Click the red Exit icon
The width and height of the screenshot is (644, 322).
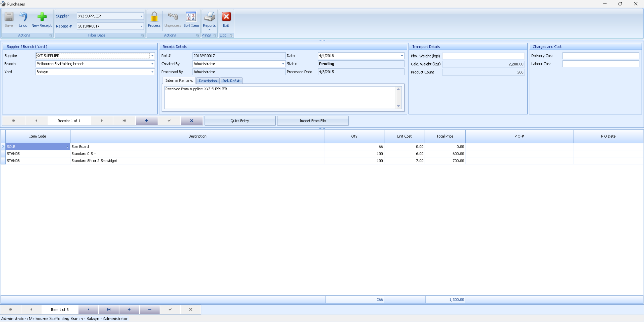coord(226,17)
